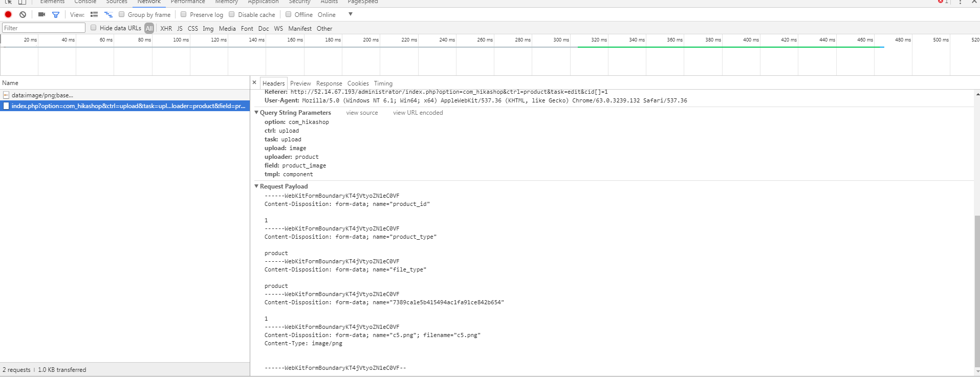The width and height of the screenshot is (980, 377).
Task: Click the Name column header
Action: [x=125, y=83]
